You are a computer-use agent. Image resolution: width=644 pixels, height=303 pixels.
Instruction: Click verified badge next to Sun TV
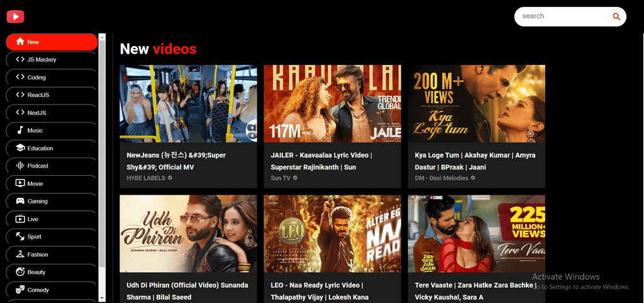pos(295,178)
